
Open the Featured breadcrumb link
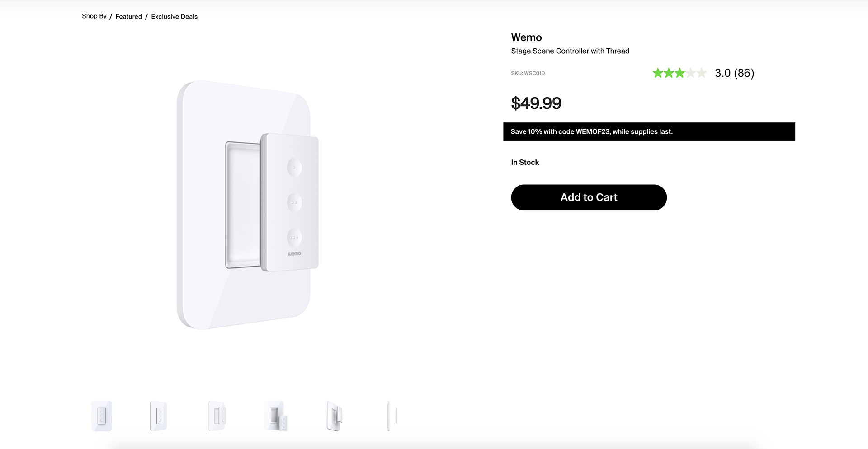coord(129,17)
